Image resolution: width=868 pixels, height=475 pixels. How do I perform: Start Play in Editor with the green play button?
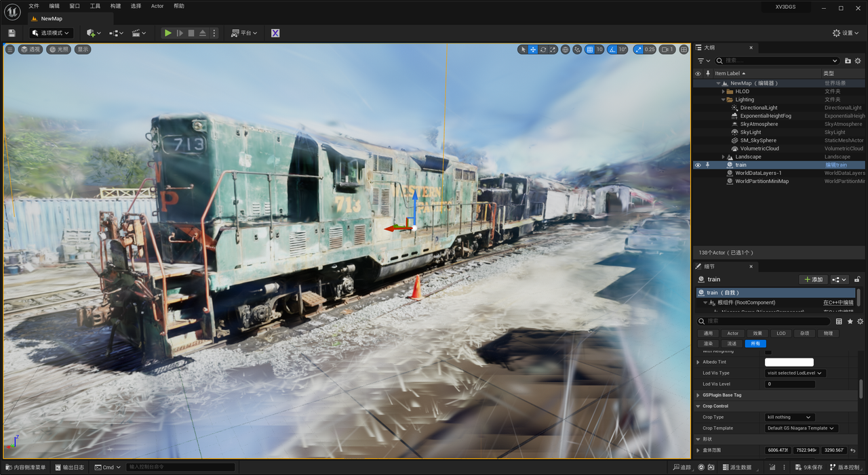click(168, 33)
